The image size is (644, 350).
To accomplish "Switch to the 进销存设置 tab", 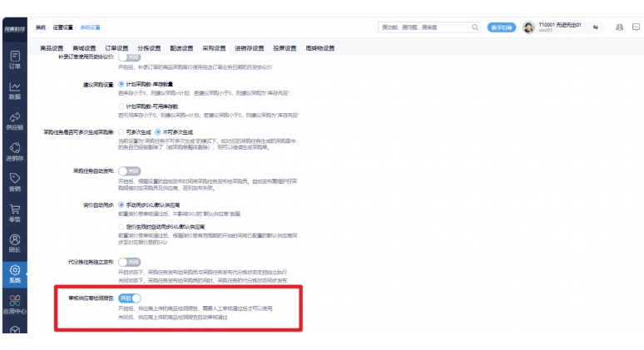I will coord(250,48).
